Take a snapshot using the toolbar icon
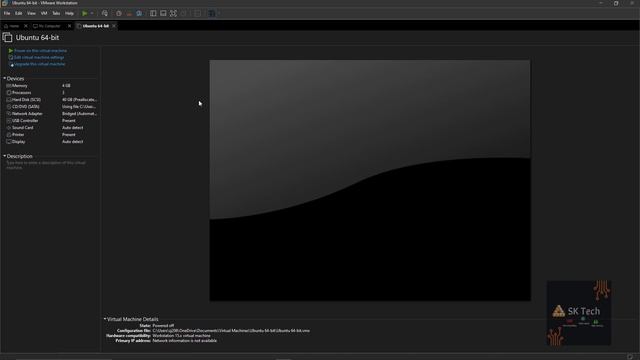 coord(119,13)
